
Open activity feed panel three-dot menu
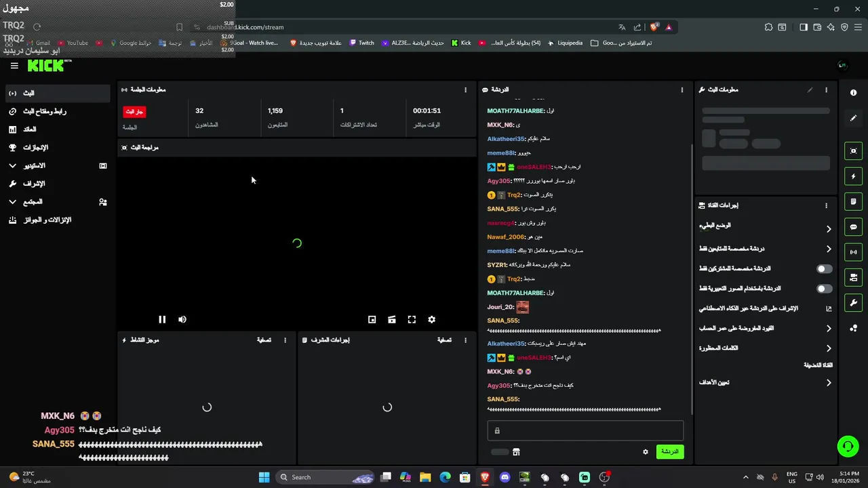tap(285, 340)
